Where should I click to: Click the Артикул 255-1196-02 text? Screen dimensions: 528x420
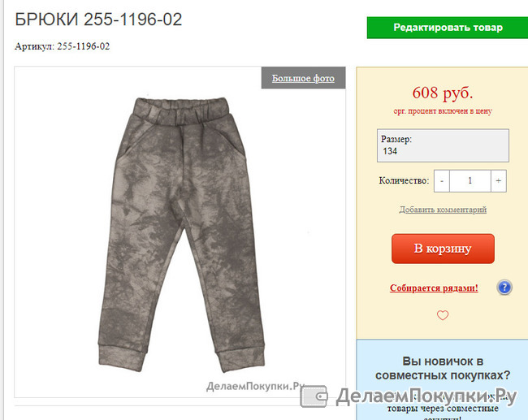[63, 46]
